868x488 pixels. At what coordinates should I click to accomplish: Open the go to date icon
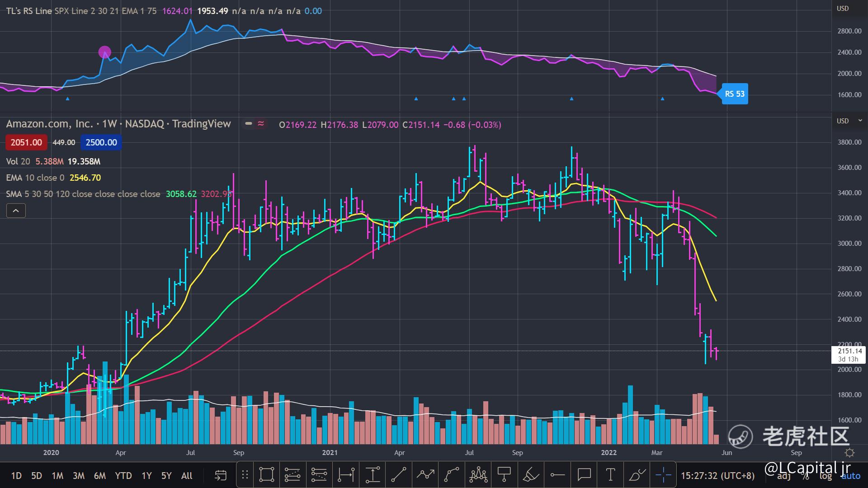[220, 475]
